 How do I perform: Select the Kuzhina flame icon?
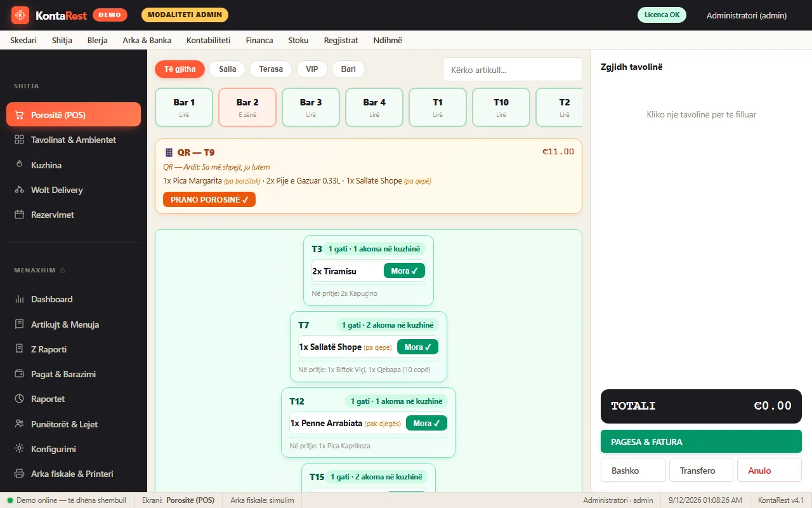pyautogui.click(x=19, y=165)
